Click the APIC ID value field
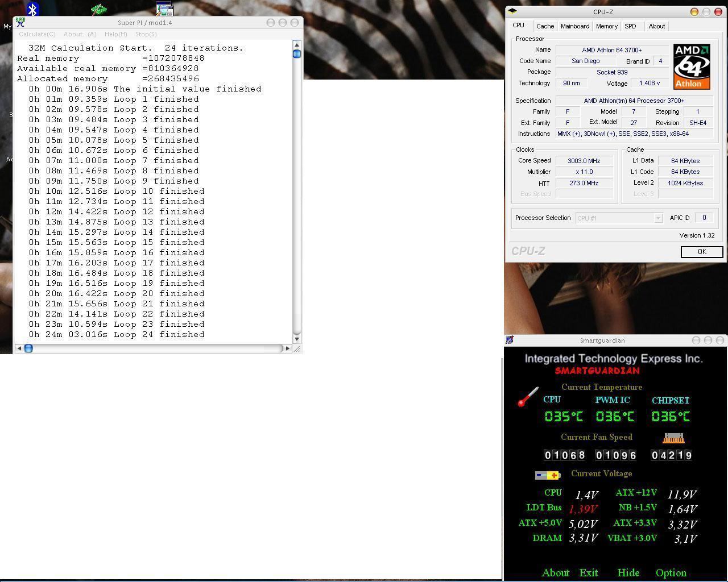This screenshot has height=582, width=728. (704, 218)
